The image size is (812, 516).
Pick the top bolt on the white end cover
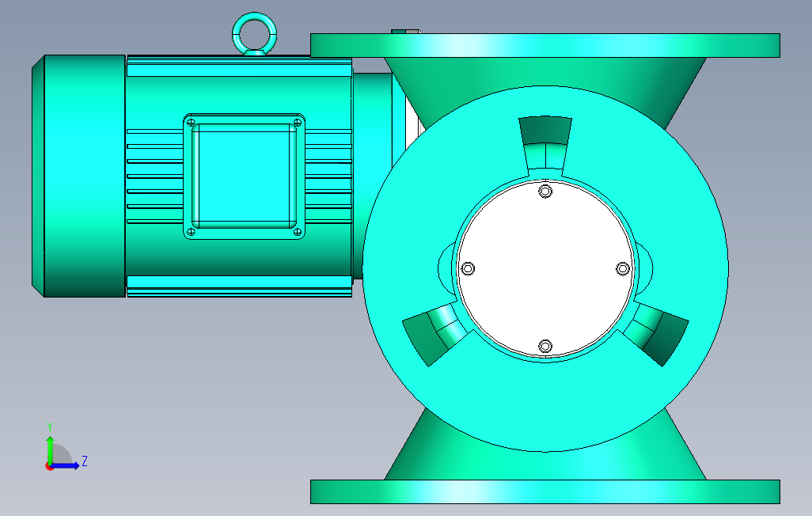click(x=545, y=192)
